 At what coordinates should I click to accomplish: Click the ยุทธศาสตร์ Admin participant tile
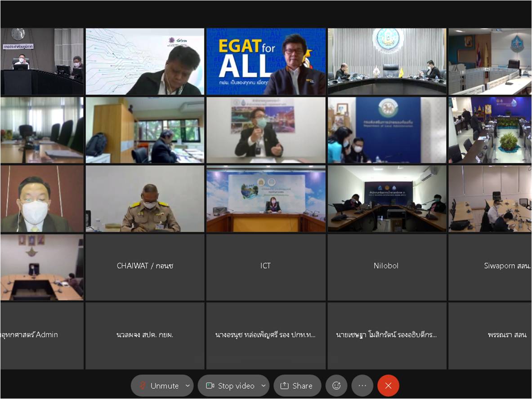pos(42,335)
